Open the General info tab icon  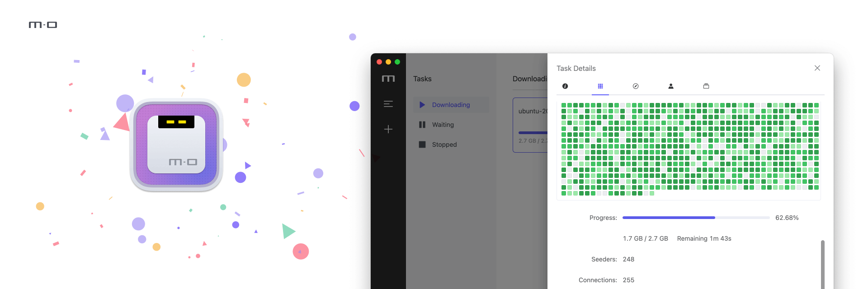pos(565,86)
